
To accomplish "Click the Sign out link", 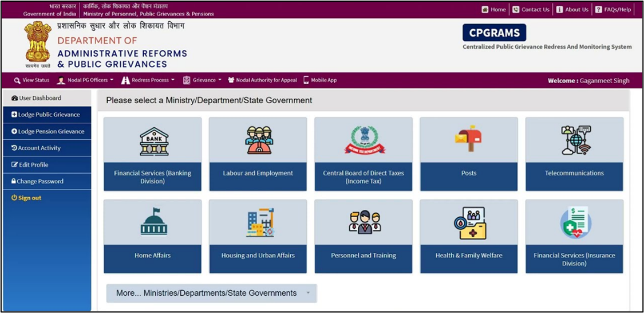I will click(x=30, y=198).
